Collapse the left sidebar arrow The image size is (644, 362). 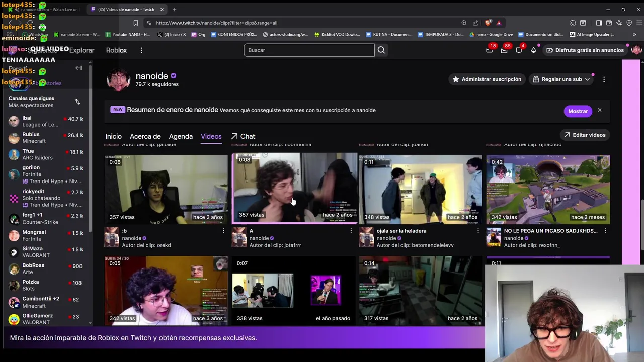pos(78,68)
